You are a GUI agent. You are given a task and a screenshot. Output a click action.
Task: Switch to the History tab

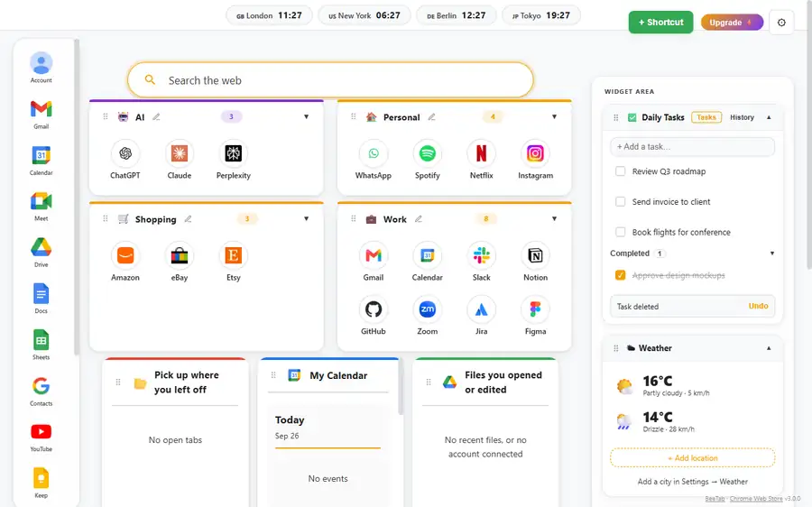(742, 117)
